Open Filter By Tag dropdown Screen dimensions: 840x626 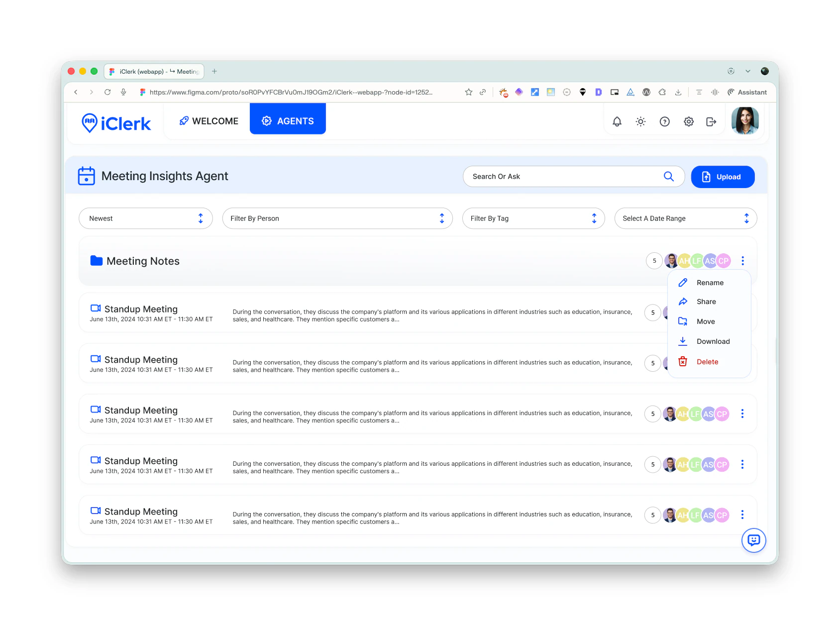point(533,218)
